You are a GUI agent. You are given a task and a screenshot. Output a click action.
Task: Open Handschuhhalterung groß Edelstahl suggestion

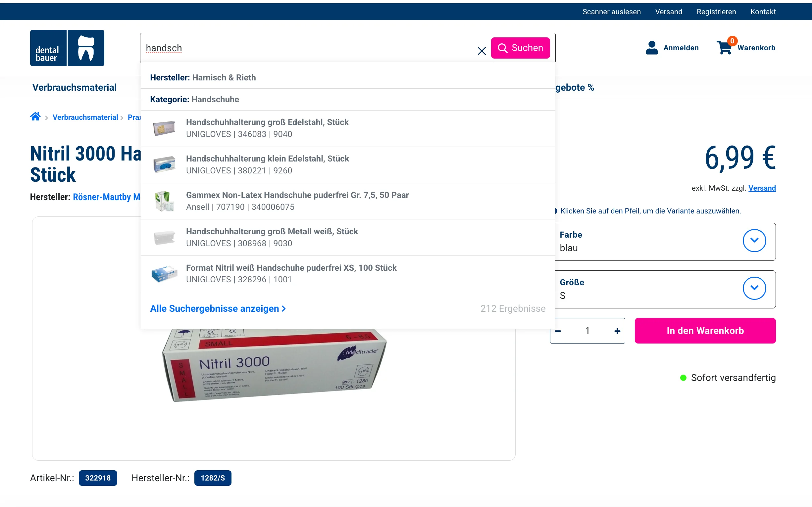pos(348,128)
